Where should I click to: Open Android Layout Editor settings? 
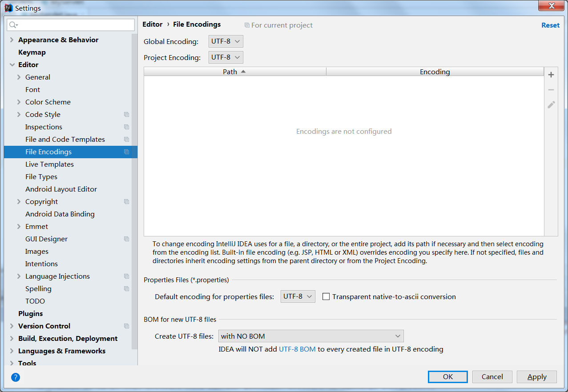coord(61,189)
